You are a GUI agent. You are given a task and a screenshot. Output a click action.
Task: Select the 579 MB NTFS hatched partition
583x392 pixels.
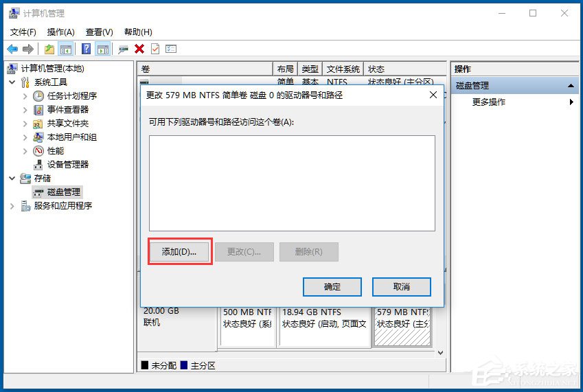[x=402, y=327]
